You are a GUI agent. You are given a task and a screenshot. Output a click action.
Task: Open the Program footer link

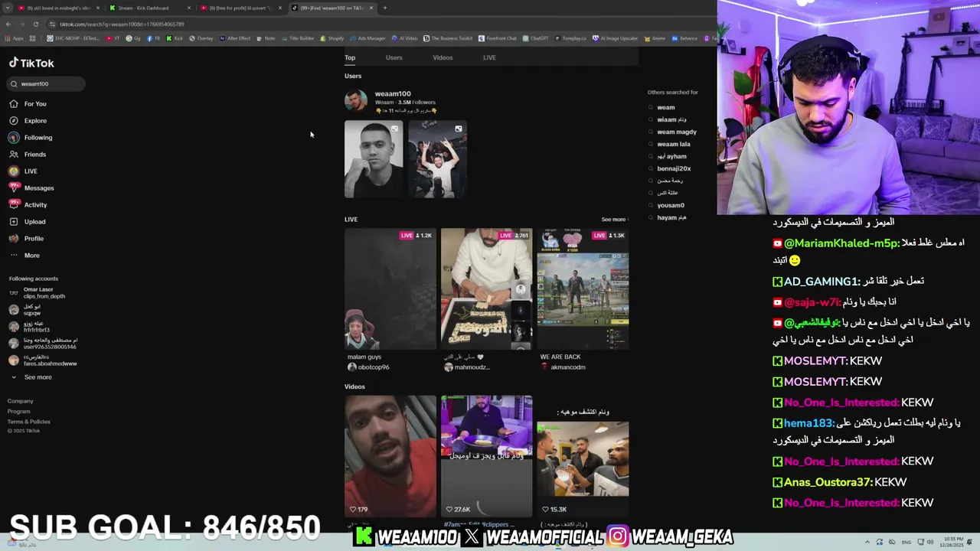(19, 412)
